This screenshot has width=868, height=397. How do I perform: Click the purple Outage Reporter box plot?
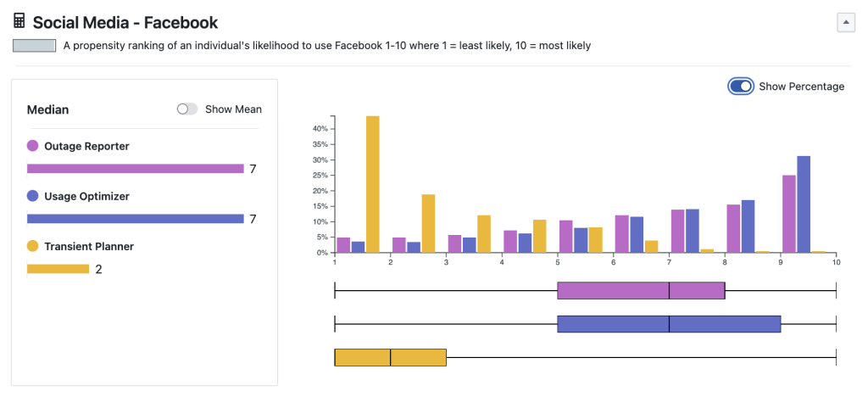[641, 291]
